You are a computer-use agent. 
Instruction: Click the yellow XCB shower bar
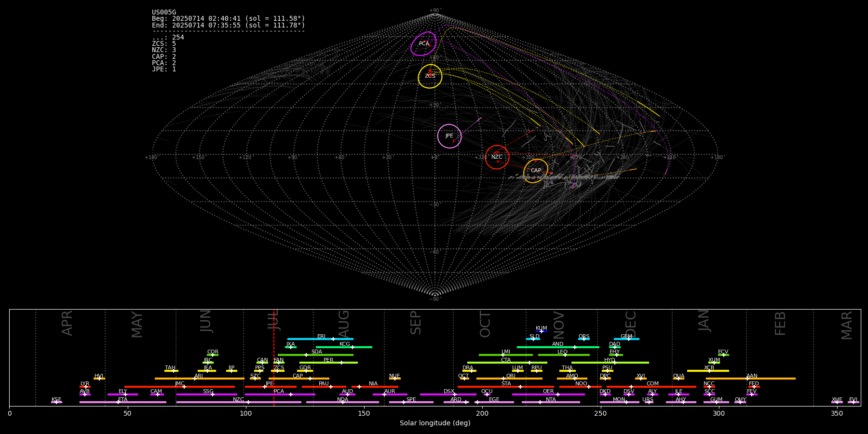[x=708, y=371]
